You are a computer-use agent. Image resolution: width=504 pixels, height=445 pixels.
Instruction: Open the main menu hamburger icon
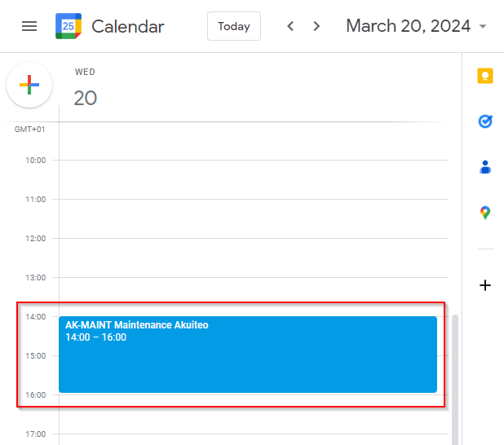[29, 26]
